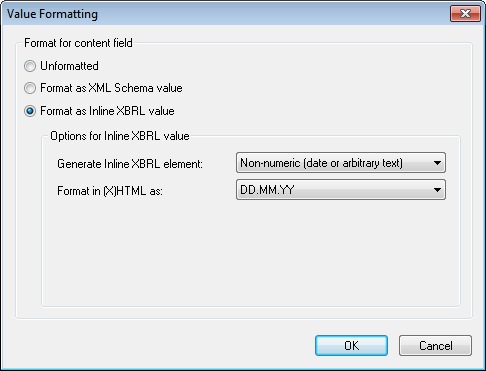Click the Options for Inline XBRL value heading
The width and height of the screenshot is (486, 371).
tap(120, 136)
